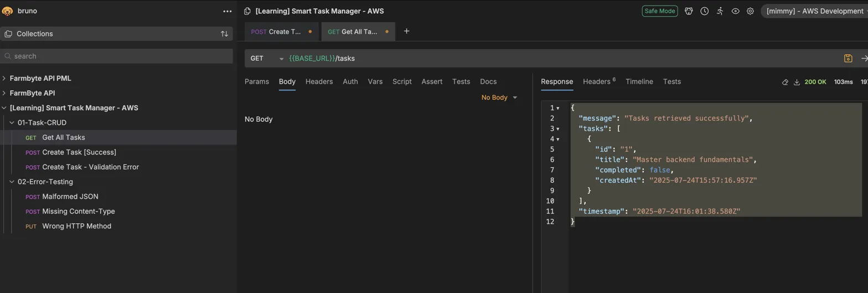The height and width of the screenshot is (293, 868).
Task: Fold the task object at line 4
Action: coord(557,139)
